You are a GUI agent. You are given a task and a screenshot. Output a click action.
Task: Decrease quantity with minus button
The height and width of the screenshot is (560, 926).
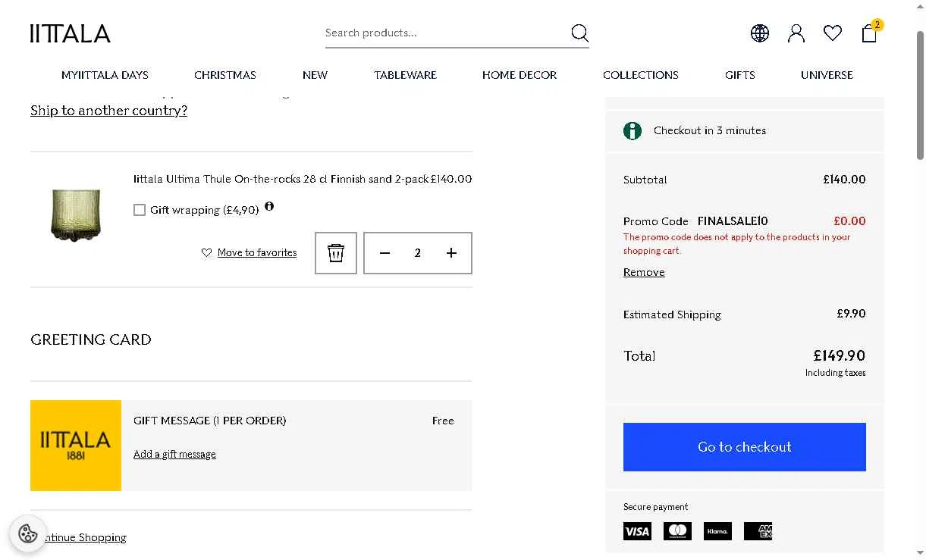tap(385, 253)
